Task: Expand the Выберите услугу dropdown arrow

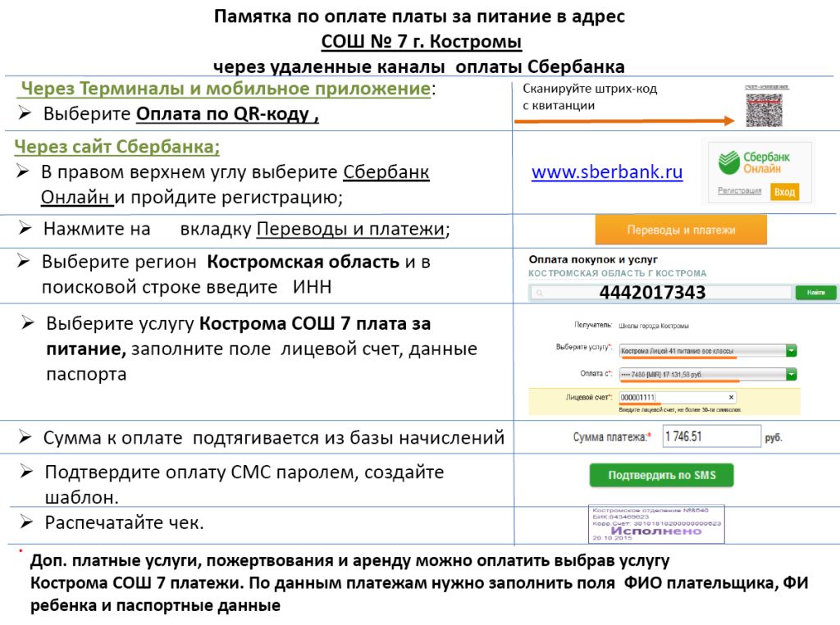Action: pyautogui.click(x=792, y=351)
